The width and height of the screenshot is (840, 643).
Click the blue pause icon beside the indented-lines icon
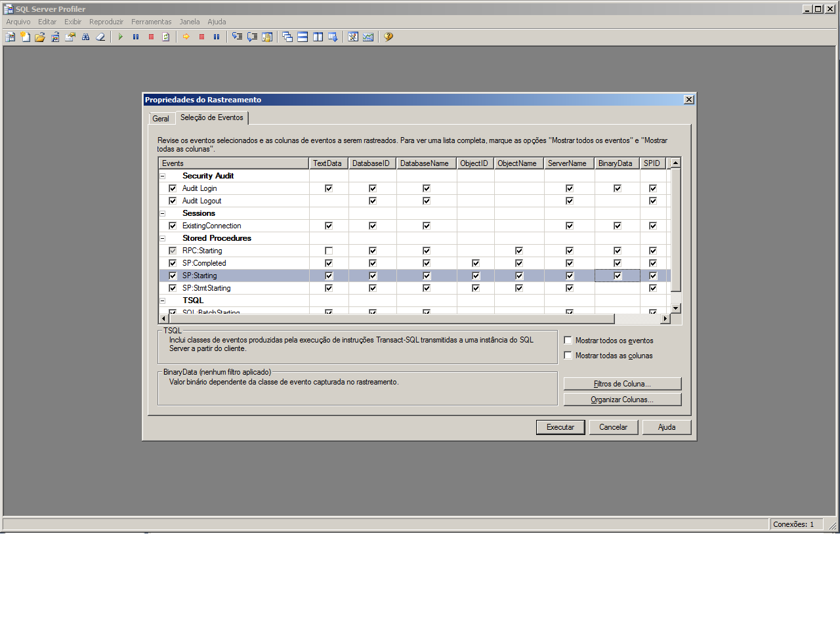[x=217, y=37]
